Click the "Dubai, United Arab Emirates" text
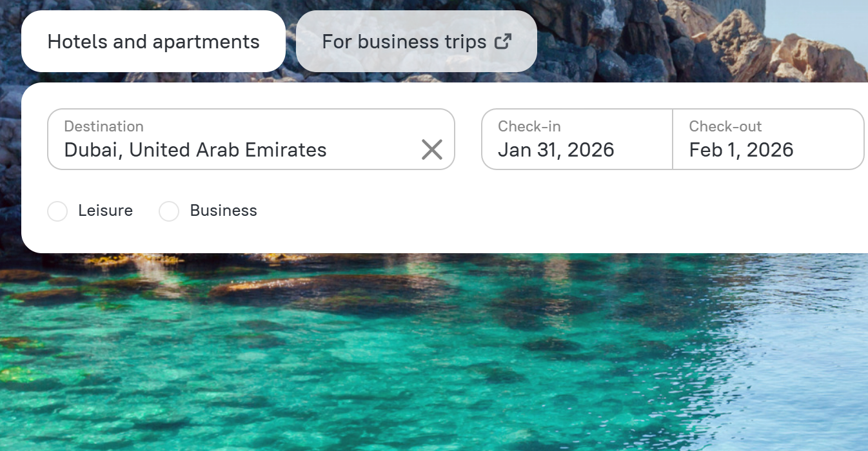This screenshot has width=868, height=451. (x=195, y=150)
